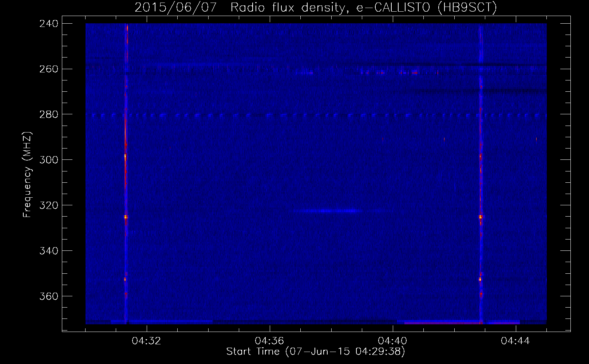Click the 04:40 time tick label
Screen dimensions: 589x364
[392, 341]
